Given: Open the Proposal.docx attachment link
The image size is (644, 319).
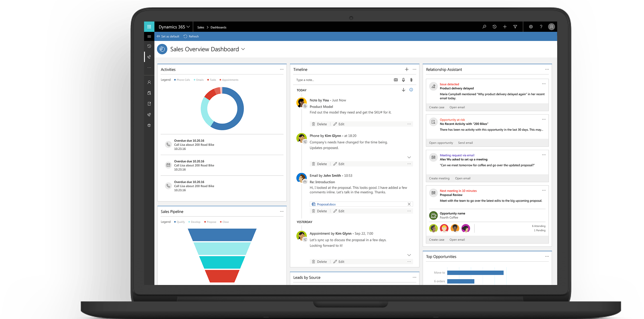Looking at the screenshot, I should [326, 204].
